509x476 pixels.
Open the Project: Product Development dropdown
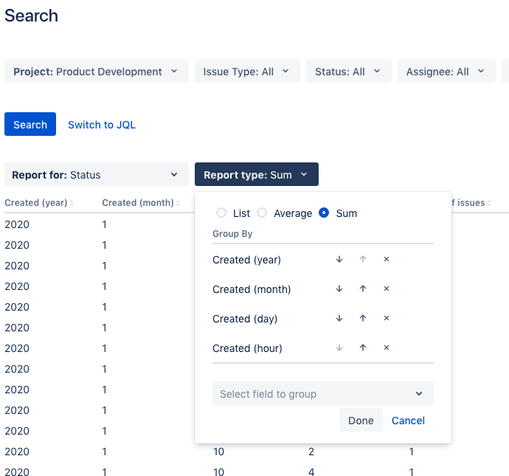tap(96, 71)
